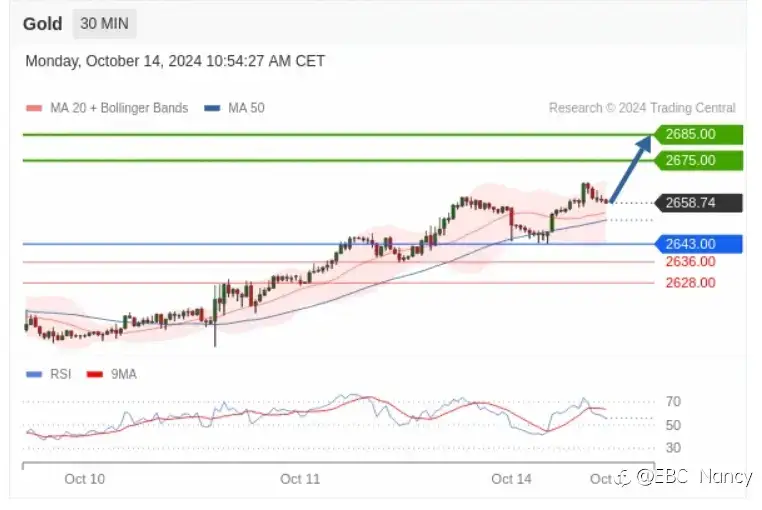Click the Oct 14 date axis label
This screenshot has height=510, width=762.
pyautogui.click(x=511, y=479)
